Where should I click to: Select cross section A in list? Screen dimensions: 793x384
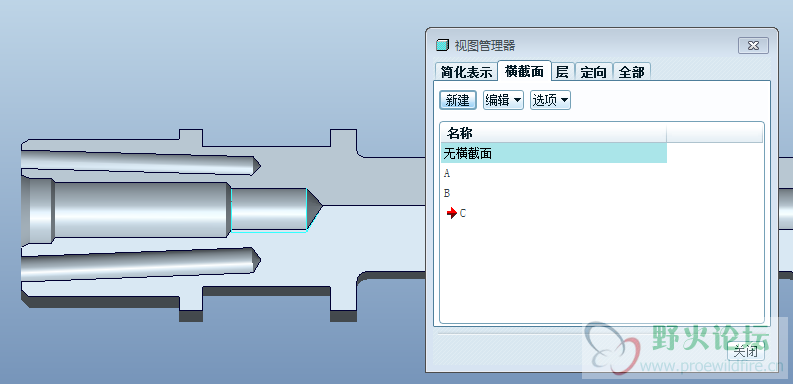554,174
